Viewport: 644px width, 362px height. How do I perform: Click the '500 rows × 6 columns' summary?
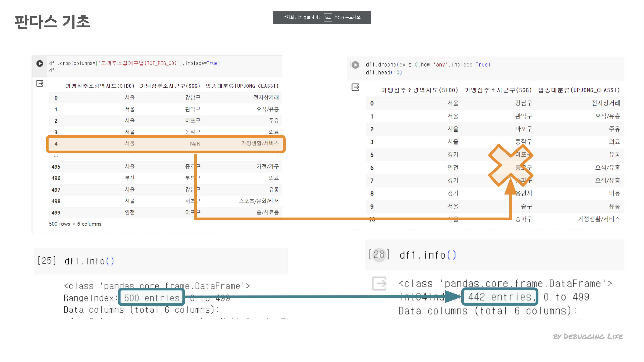point(75,224)
